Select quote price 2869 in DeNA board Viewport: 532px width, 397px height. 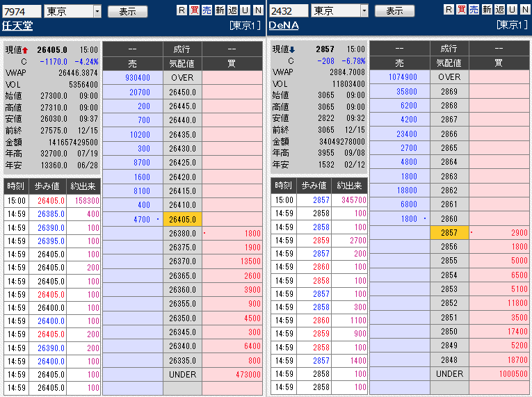click(x=449, y=92)
